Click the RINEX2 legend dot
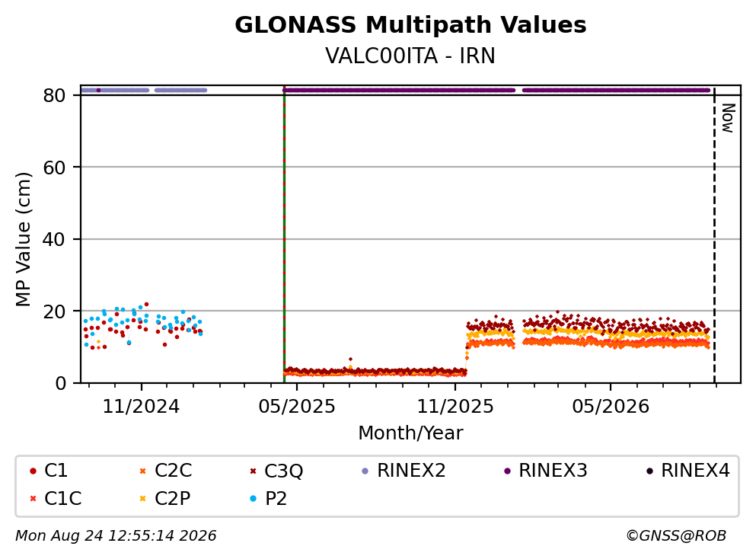The height and width of the screenshot is (559, 756). 365,471
